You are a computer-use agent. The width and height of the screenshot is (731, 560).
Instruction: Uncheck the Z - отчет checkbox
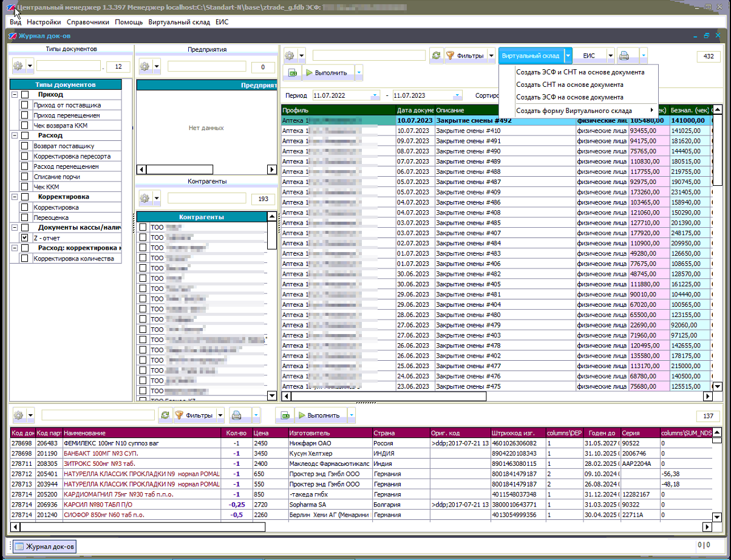coord(25,238)
